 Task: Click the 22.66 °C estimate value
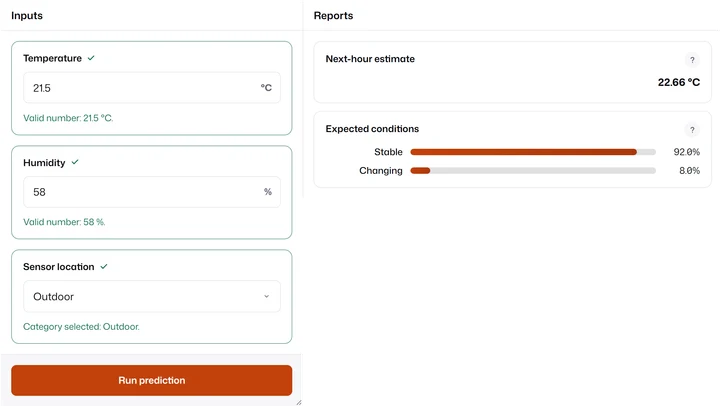[679, 82]
